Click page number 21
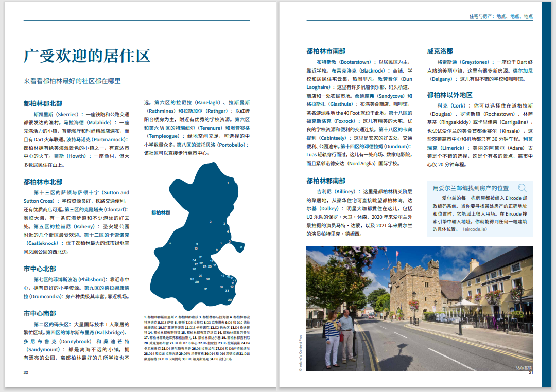556x392 pixels. (530, 373)
